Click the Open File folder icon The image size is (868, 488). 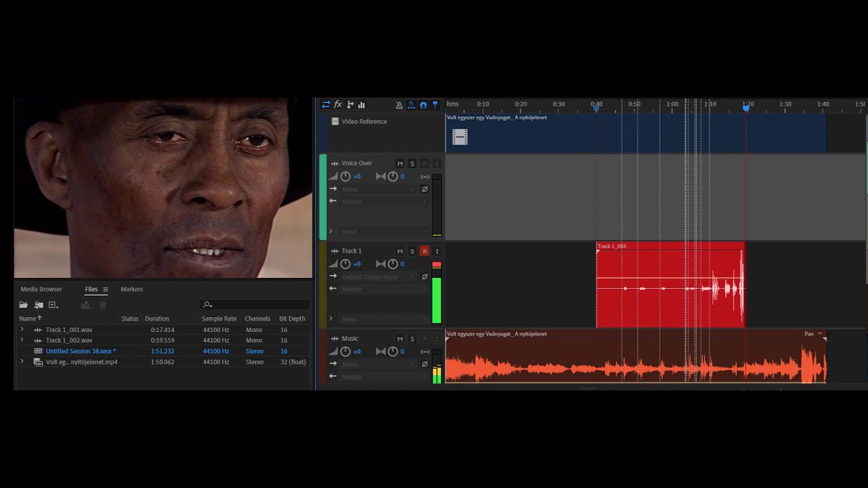pos(24,305)
